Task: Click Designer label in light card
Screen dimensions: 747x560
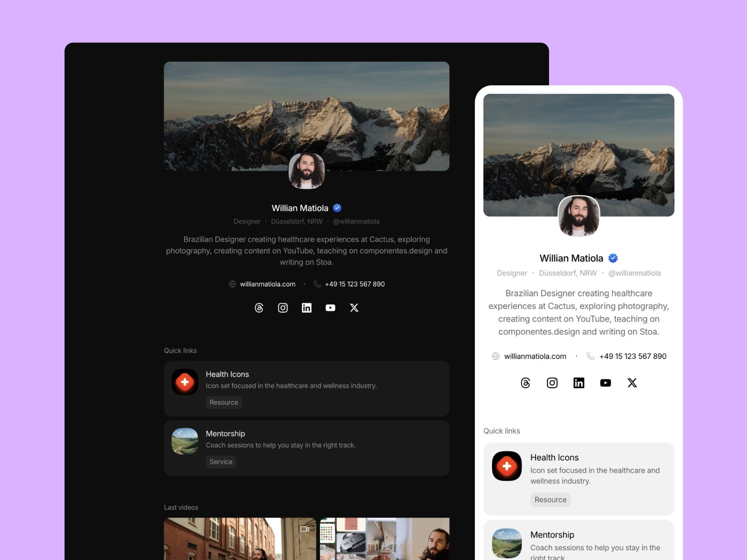Action: coord(512,273)
